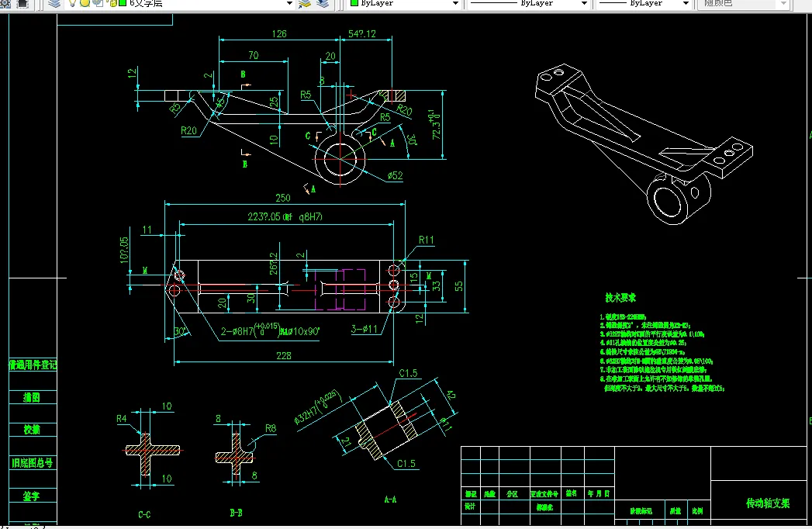Open the 随颜色 plot style dropdown
The image size is (812, 529).
coord(784,4)
